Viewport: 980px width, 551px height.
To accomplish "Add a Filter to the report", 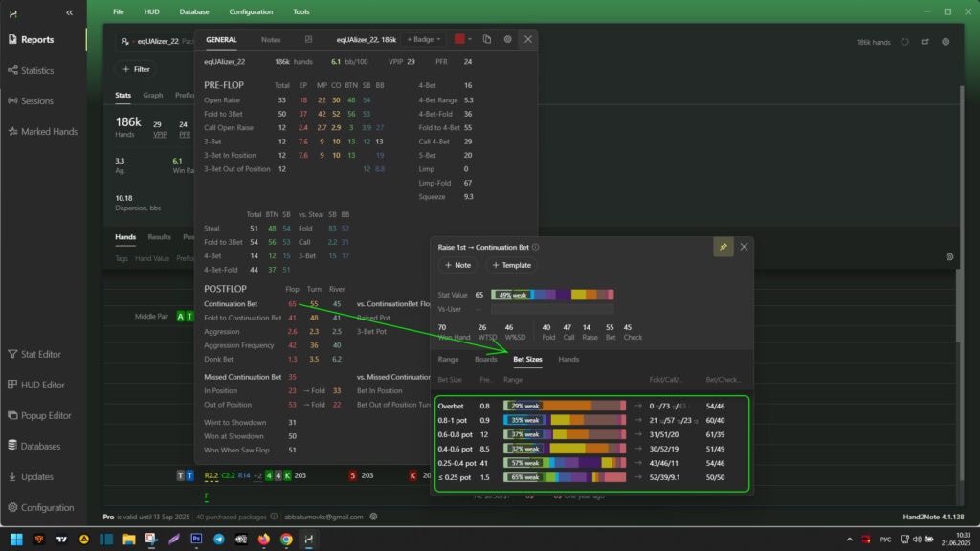I will point(136,69).
